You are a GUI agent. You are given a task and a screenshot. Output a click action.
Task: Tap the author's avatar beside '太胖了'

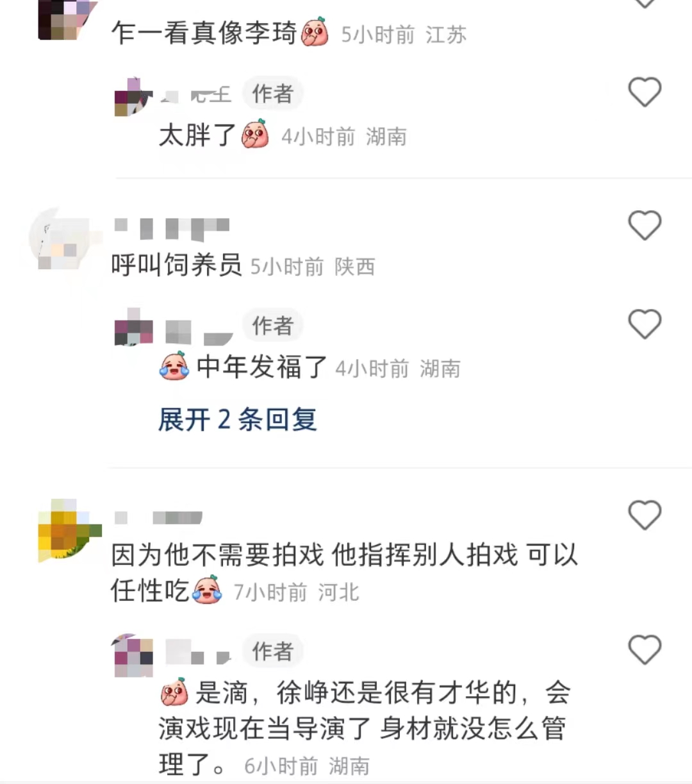(x=133, y=97)
